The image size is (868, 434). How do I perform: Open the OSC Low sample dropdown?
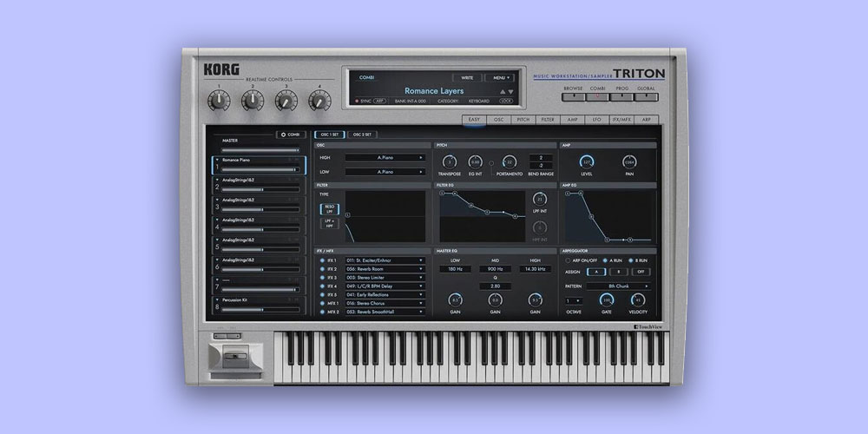(385, 172)
